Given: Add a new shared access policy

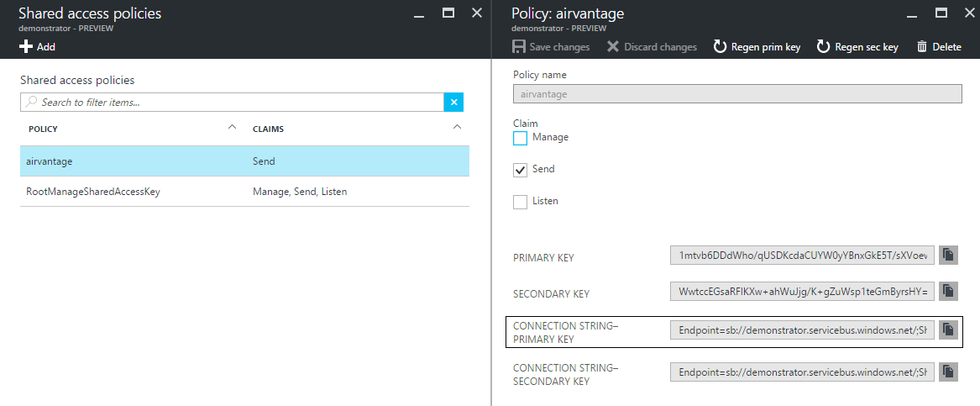Looking at the screenshot, I should [x=37, y=47].
